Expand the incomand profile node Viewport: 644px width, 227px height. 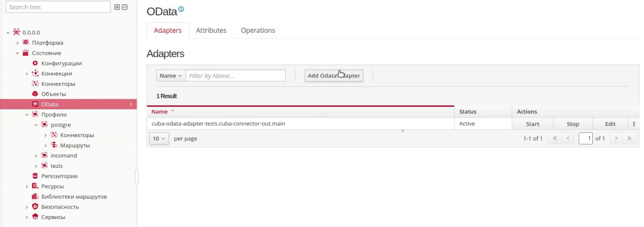coord(36,155)
